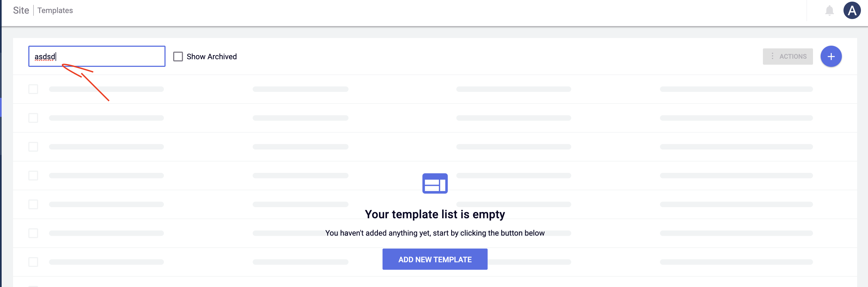
Task: Click the plus icon to create a template
Action: click(831, 56)
